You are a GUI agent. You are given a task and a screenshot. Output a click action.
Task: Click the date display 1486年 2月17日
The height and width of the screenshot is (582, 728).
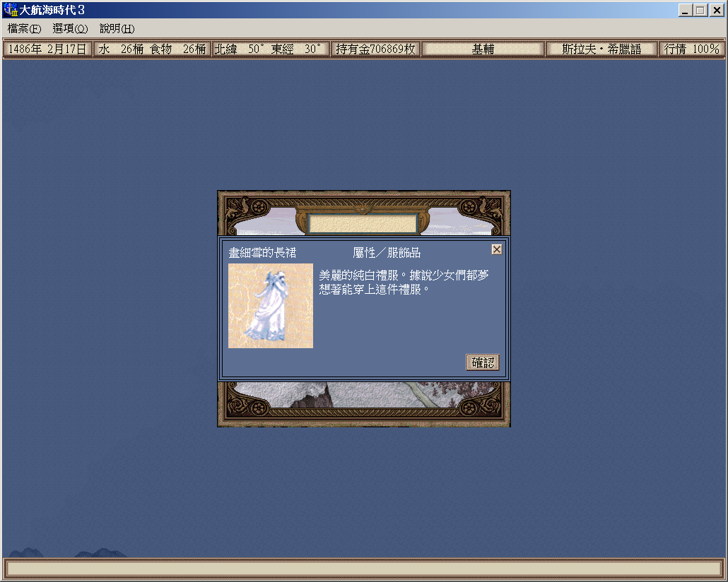(x=47, y=49)
